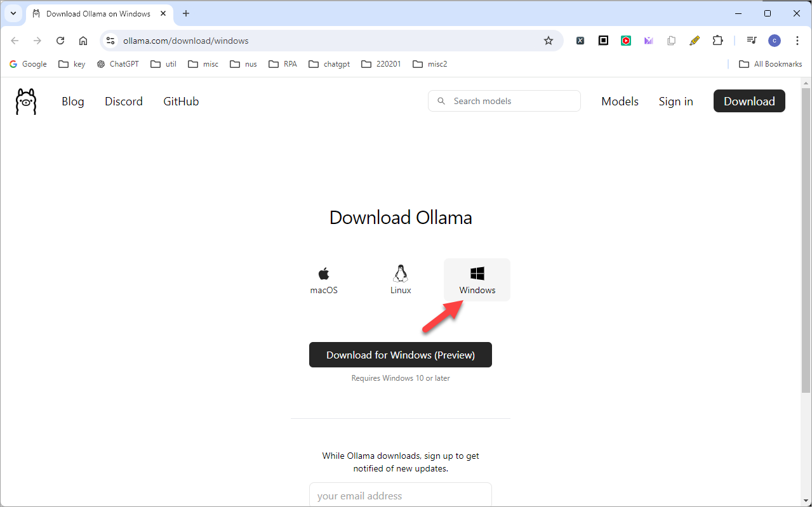Open the misc2 bookmarks folder
812x507 pixels.
[x=430, y=64]
